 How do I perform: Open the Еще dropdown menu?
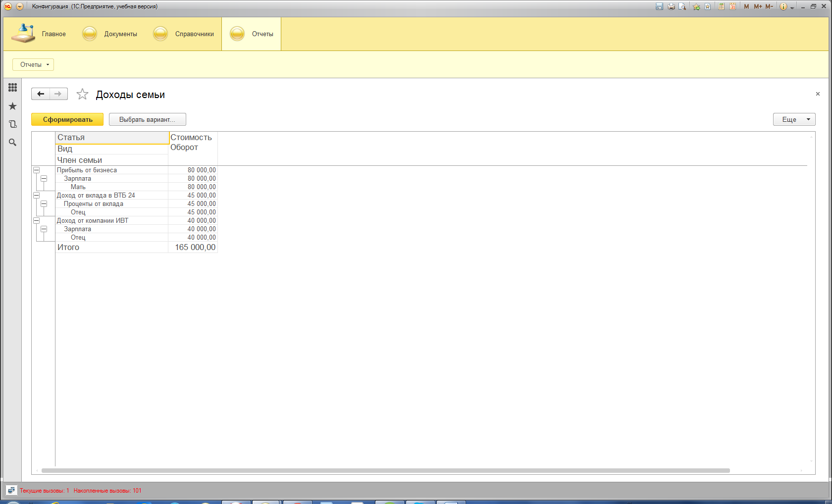pyautogui.click(x=793, y=119)
